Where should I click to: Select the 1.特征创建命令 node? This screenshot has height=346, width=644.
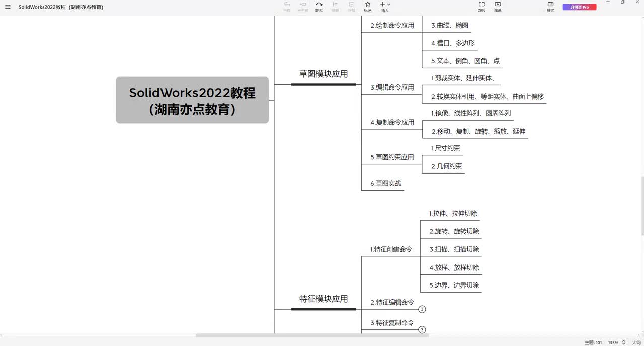391,249
